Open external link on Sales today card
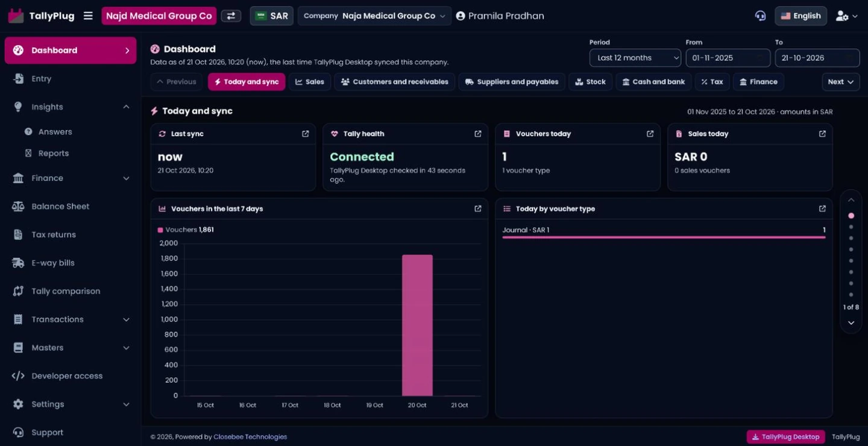Screen dimensions: 868x446 (x=822, y=134)
